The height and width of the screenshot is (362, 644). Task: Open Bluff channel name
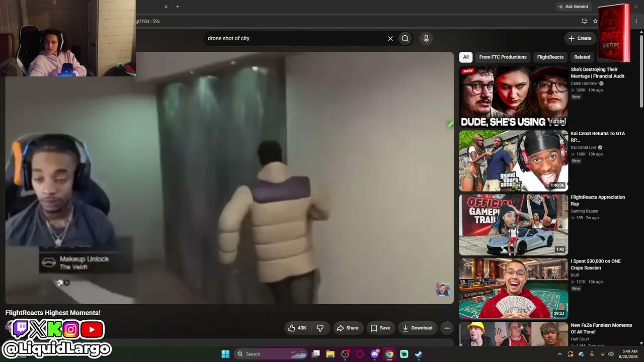(575, 275)
